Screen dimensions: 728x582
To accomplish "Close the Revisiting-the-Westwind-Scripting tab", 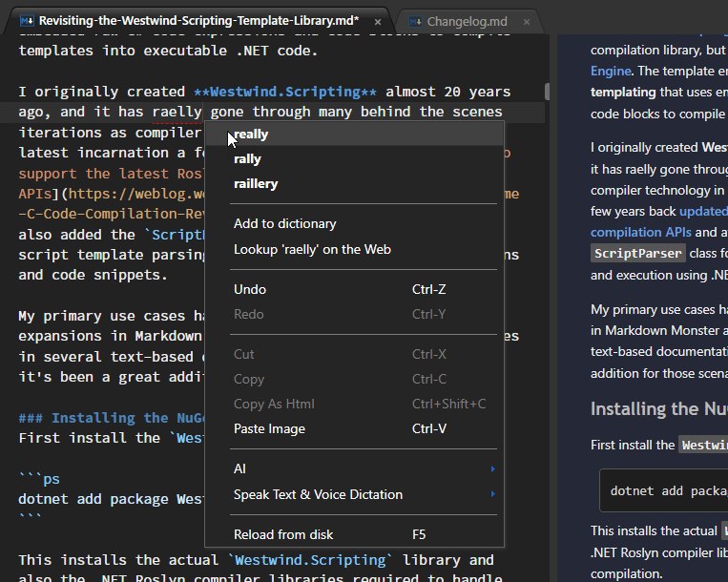I will pos(379,21).
